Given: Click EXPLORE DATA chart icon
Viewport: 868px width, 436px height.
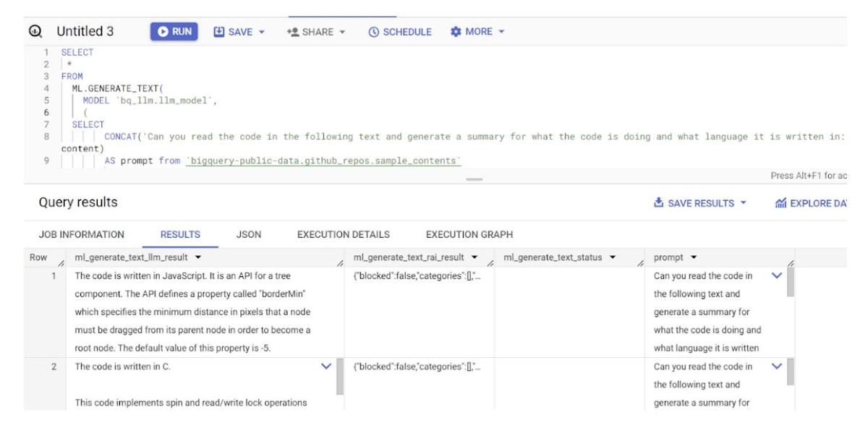Looking at the screenshot, I should coord(780,203).
